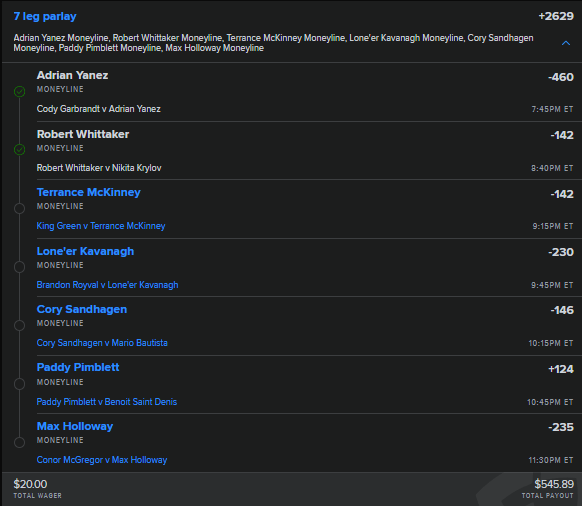Click the Adrian Yanez pick name
582x506 pixels.
(72, 75)
